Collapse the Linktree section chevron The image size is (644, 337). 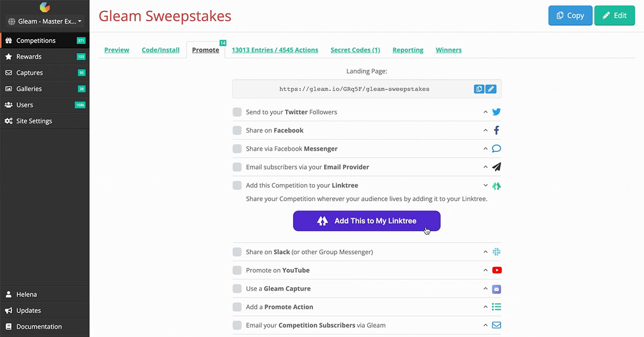[x=486, y=185]
